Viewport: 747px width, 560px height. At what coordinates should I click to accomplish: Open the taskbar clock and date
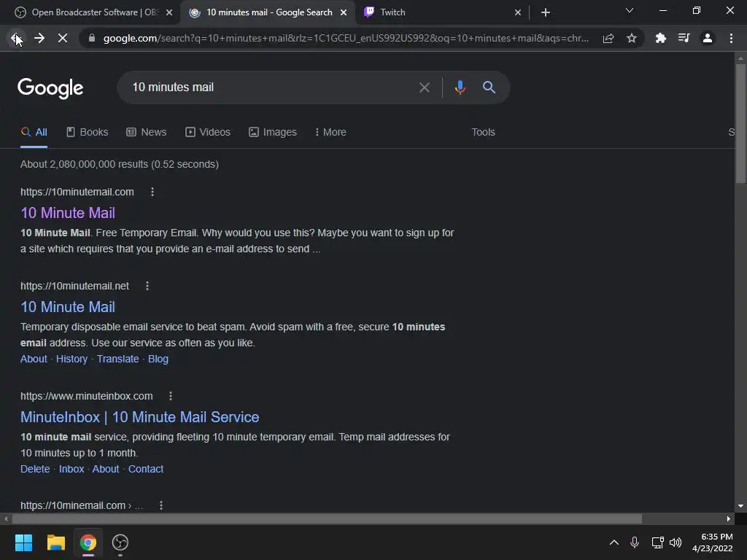click(x=712, y=542)
